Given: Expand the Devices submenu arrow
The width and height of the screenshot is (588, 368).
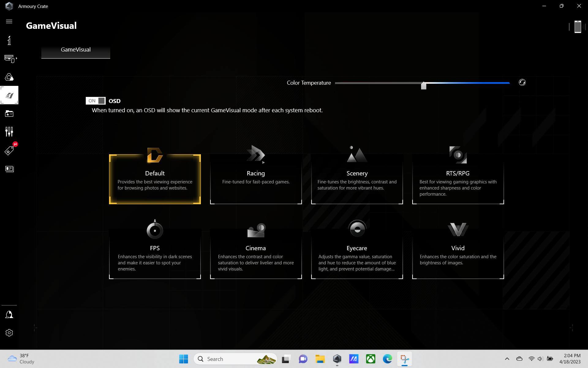Looking at the screenshot, I should pos(17,58).
